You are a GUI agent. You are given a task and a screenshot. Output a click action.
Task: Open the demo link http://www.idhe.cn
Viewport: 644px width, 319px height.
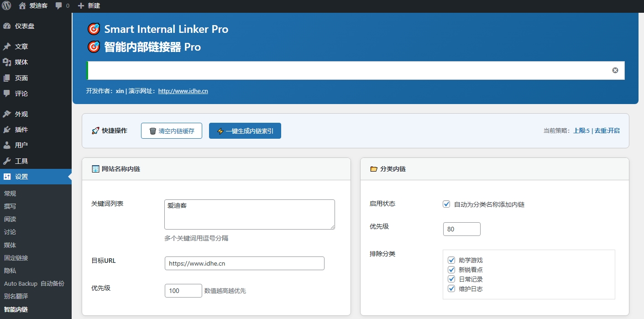point(183,91)
